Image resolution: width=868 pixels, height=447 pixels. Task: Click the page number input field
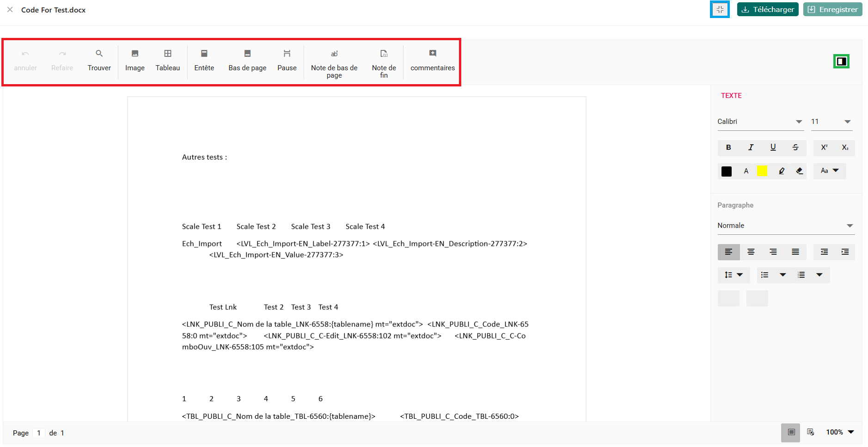tap(39, 433)
